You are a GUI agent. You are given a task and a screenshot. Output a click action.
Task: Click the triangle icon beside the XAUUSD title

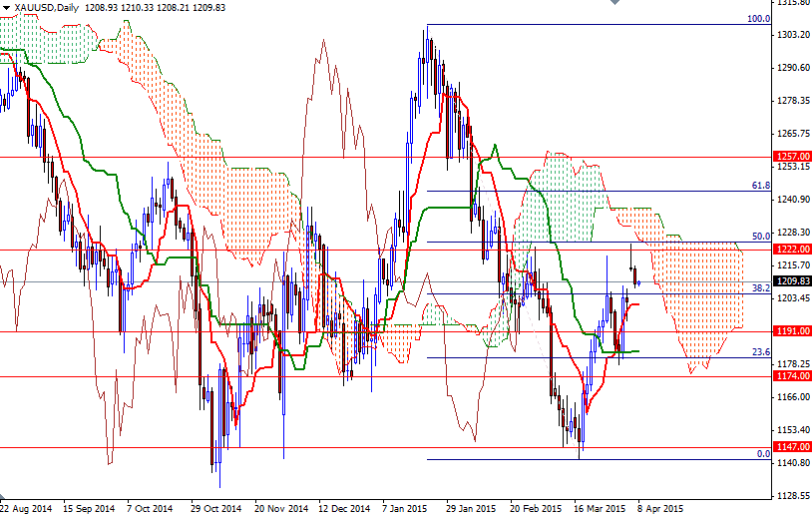[x=6, y=7]
